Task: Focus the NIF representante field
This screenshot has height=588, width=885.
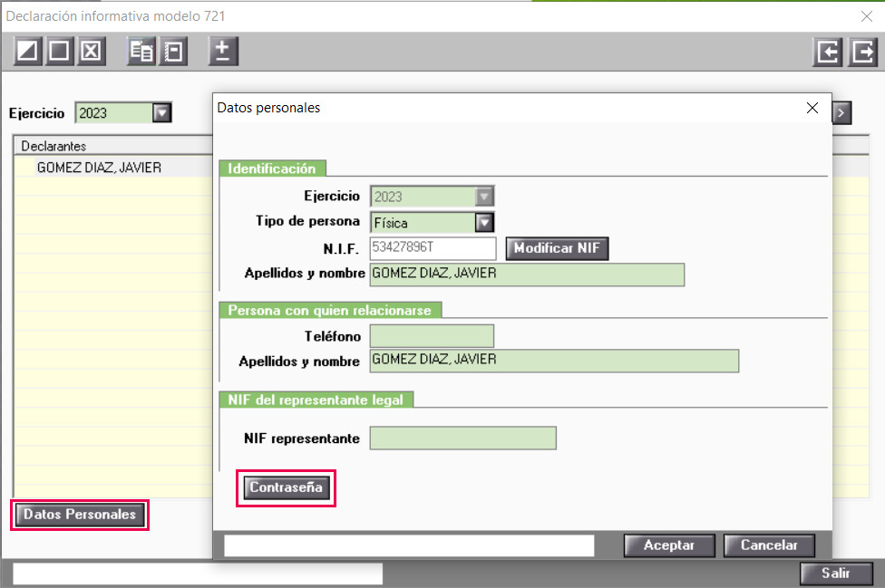Action: click(x=462, y=438)
